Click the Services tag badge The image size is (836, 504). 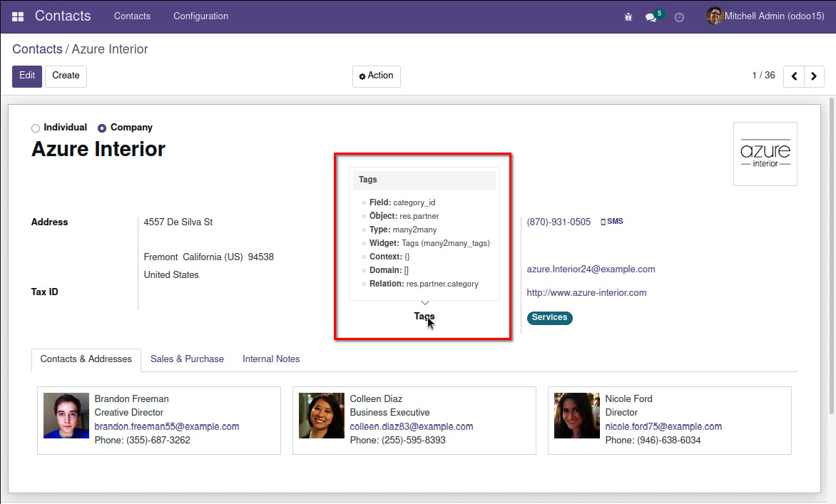550,317
